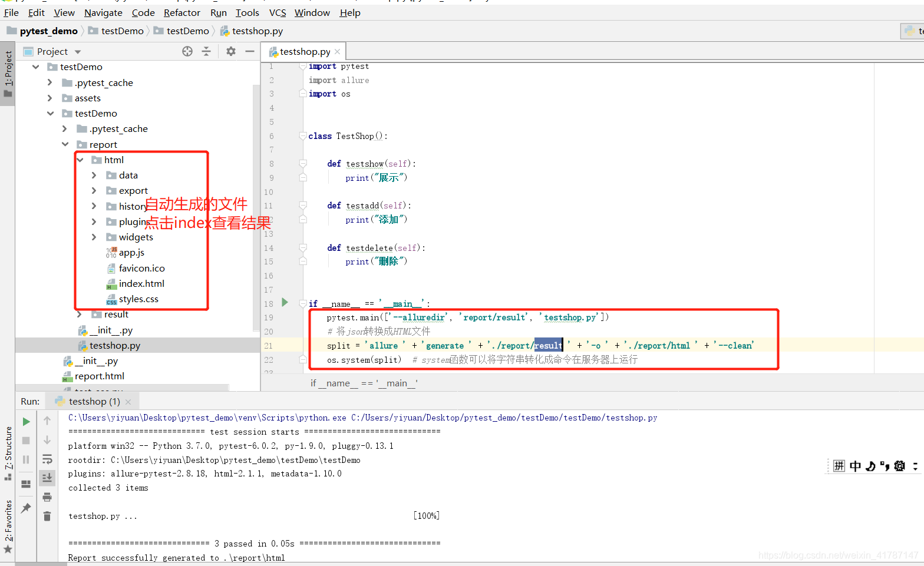This screenshot has height=566, width=924.
Task: Hide the Project panel with minus icon
Action: 250,51
